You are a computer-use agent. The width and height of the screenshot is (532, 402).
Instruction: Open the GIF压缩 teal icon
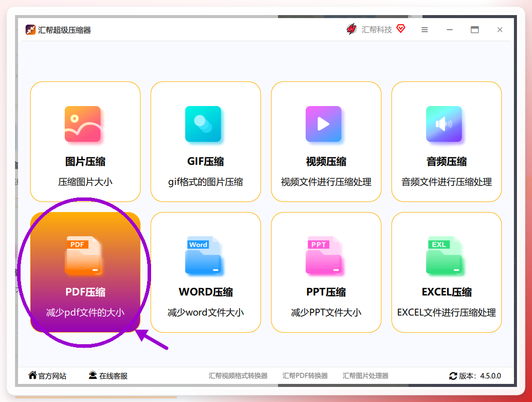203,124
